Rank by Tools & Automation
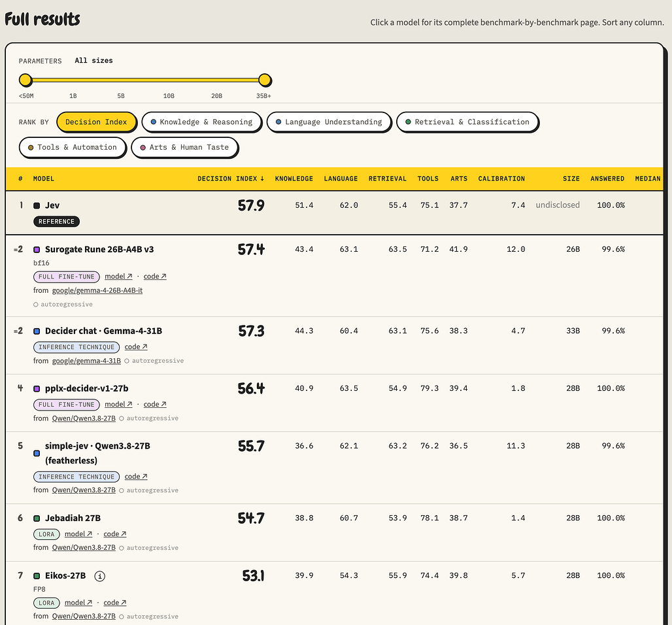 coord(73,147)
